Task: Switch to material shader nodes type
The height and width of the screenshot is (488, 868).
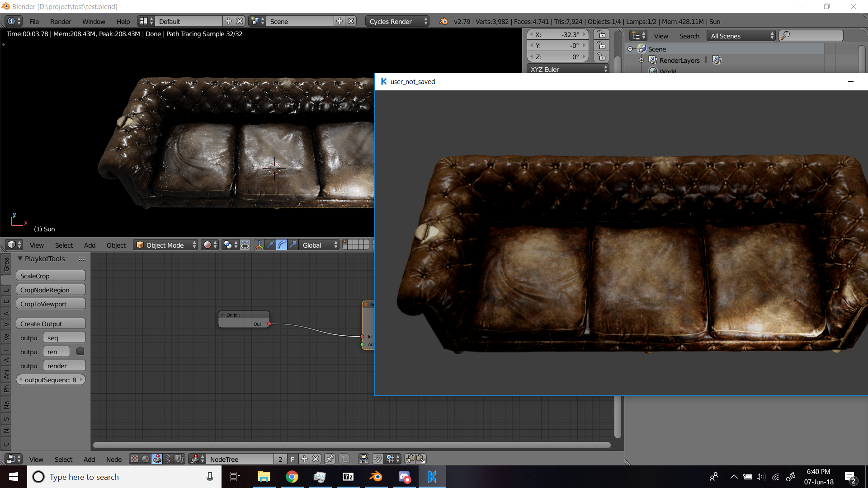Action: point(146,459)
